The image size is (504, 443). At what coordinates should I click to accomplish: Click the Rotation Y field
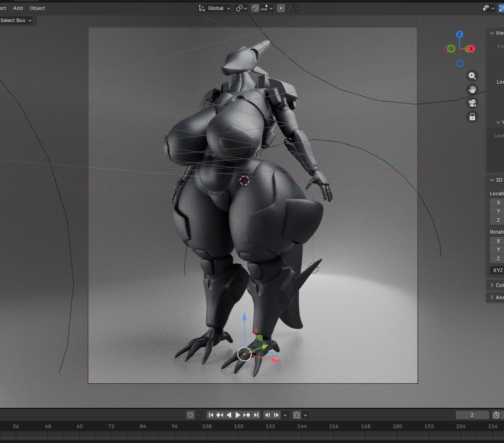[497, 250]
